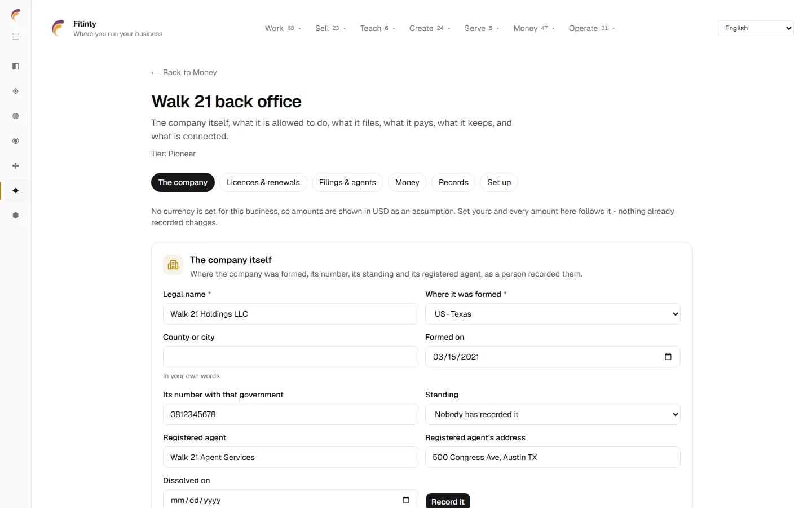The image size is (812, 508).
Task: Click the Registered agent field
Action: [x=290, y=457]
